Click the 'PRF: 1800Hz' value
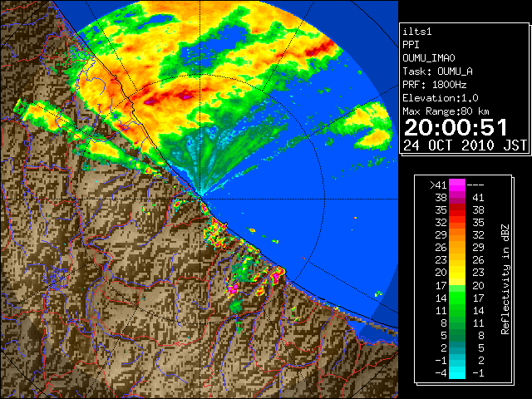This screenshot has width=532, height=399. 435,85
